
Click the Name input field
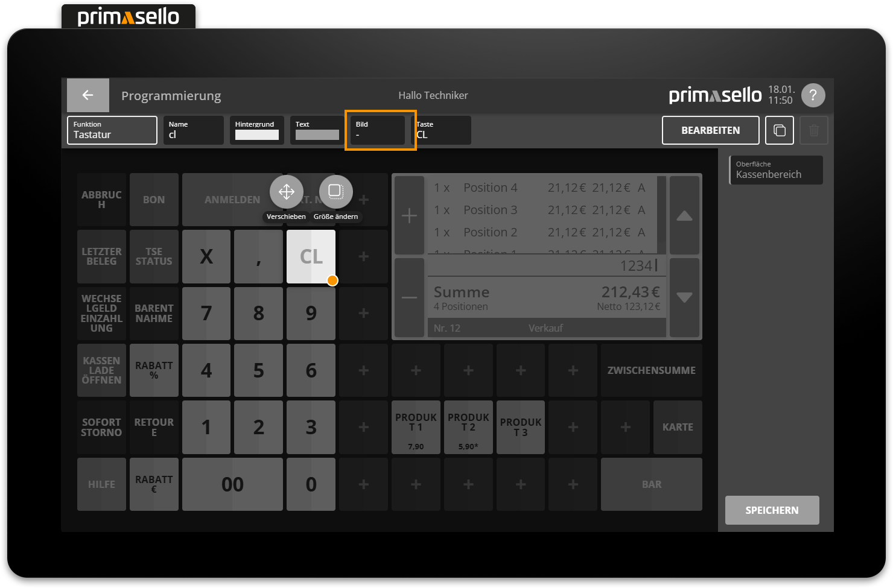click(193, 130)
